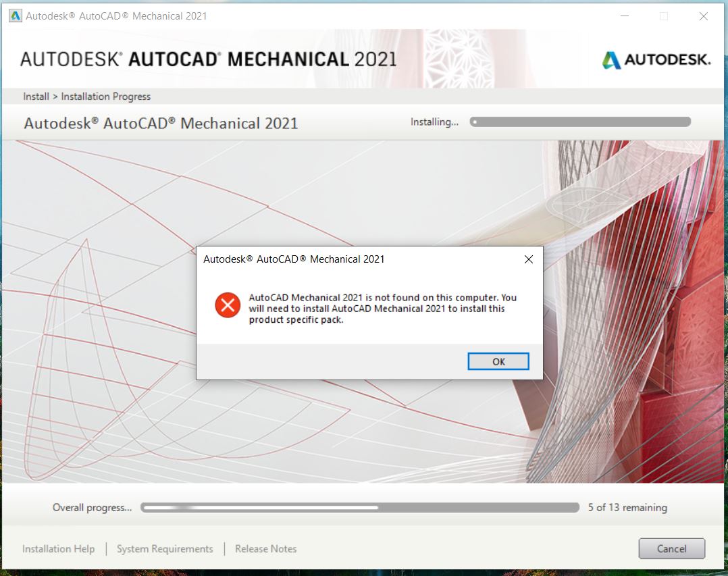
Task: Dismiss the error dialog with its X
Action: coord(529,259)
